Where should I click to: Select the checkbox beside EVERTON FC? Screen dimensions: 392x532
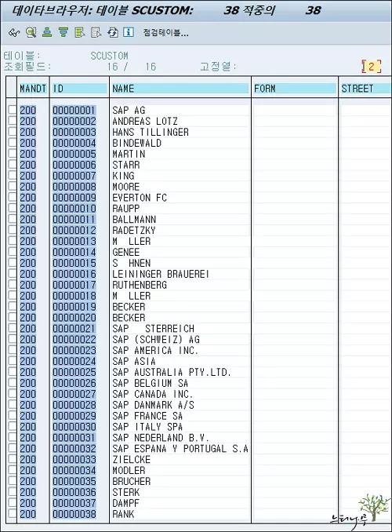(12, 198)
